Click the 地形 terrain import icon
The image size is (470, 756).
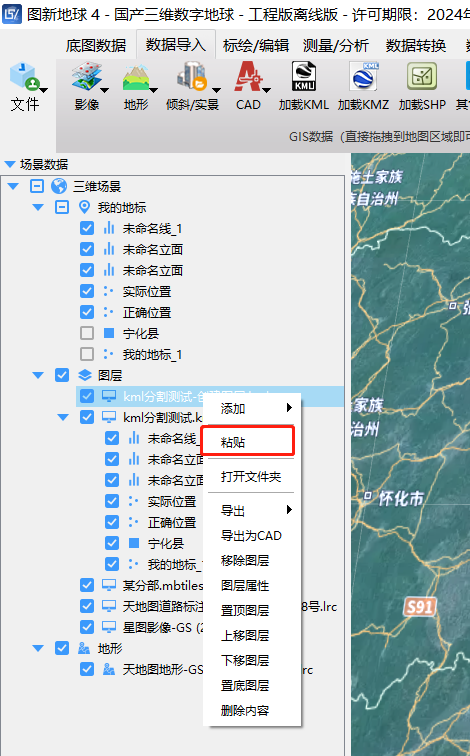click(x=136, y=77)
